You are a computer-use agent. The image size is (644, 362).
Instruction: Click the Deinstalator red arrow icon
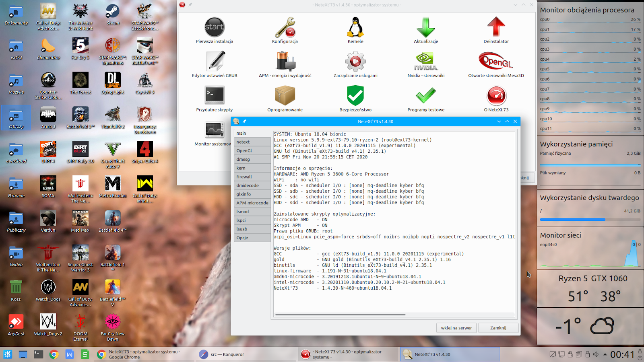[496, 27]
